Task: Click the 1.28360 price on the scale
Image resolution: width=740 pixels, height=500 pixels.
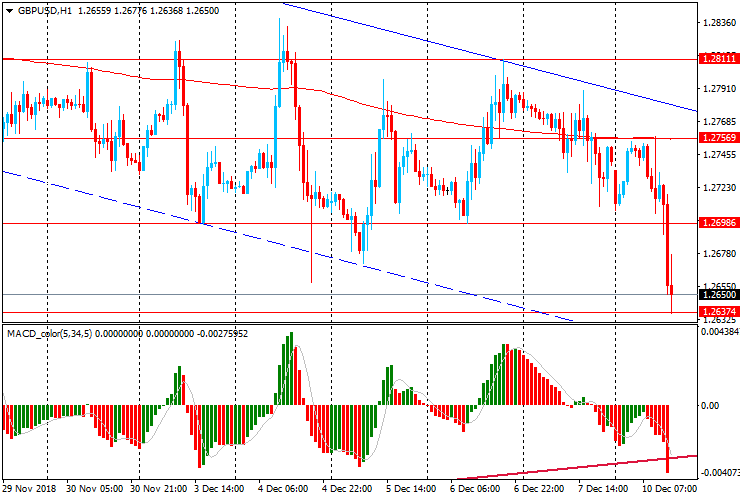Action: click(719, 23)
